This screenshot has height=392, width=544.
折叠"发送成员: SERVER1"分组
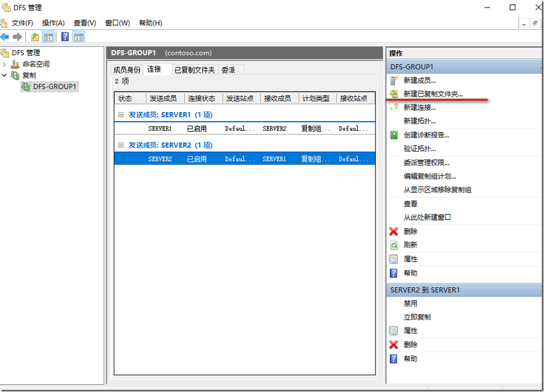pyautogui.click(x=120, y=115)
